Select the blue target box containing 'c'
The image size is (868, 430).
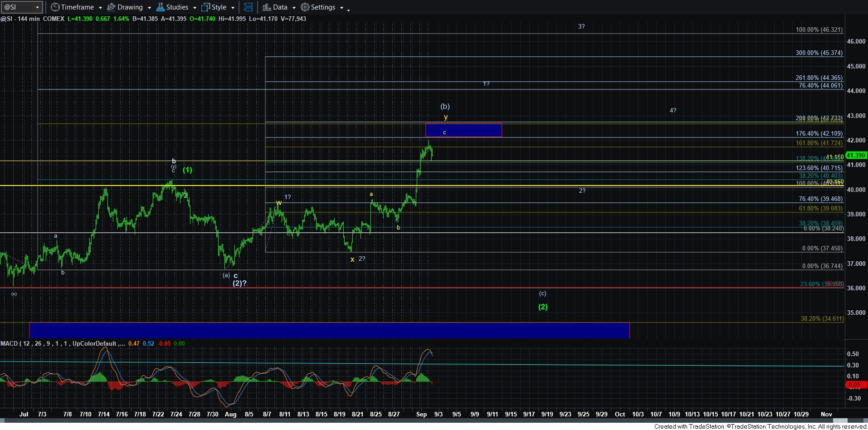pyautogui.click(x=463, y=130)
